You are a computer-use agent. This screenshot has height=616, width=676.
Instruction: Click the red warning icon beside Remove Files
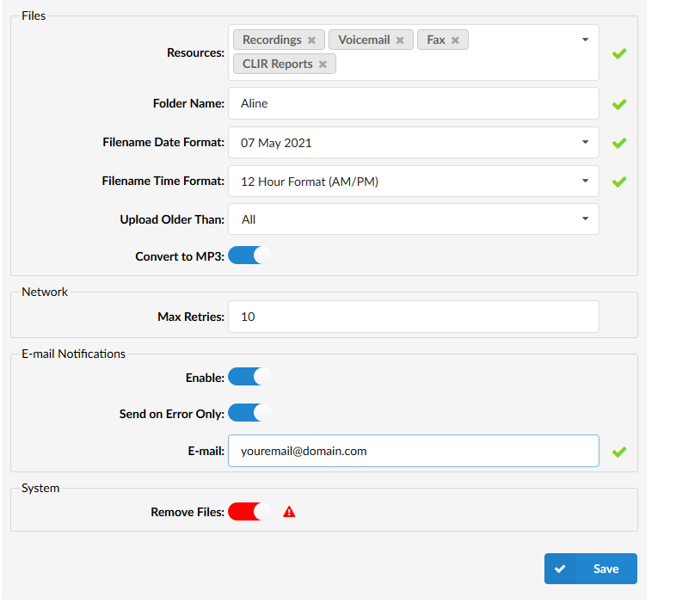pos(289,512)
